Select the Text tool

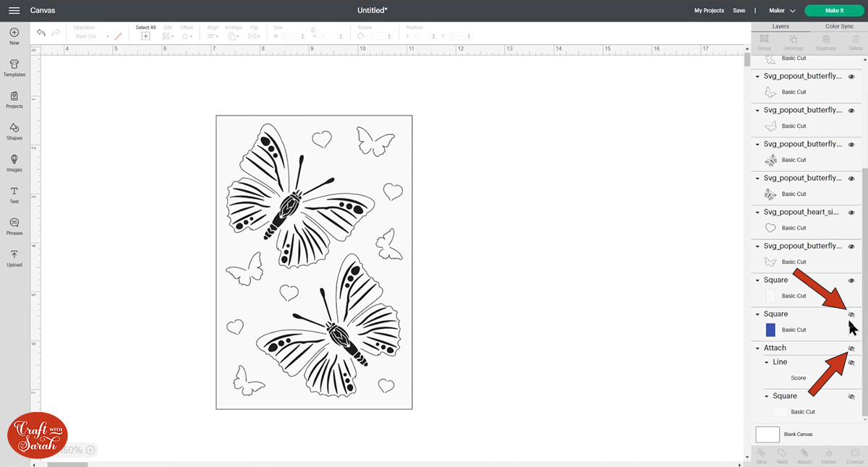(x=14, y=194)
